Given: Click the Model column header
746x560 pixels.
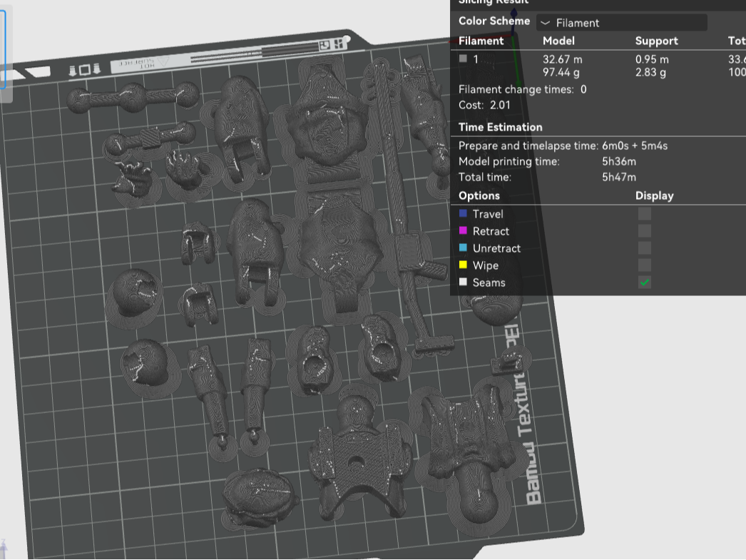Looking at the screenshot, I should tap(558, 41).
